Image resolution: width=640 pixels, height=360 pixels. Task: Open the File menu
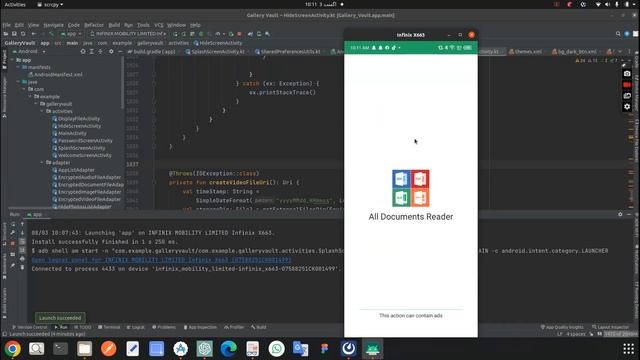pos(7,25)
